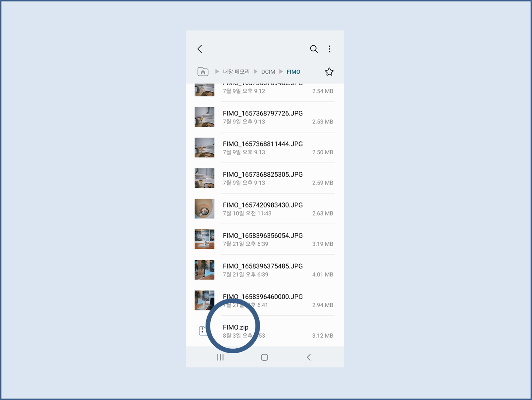Open file FIMO_1657368825305.JPG
532x400 pixels.
(265, 178)
